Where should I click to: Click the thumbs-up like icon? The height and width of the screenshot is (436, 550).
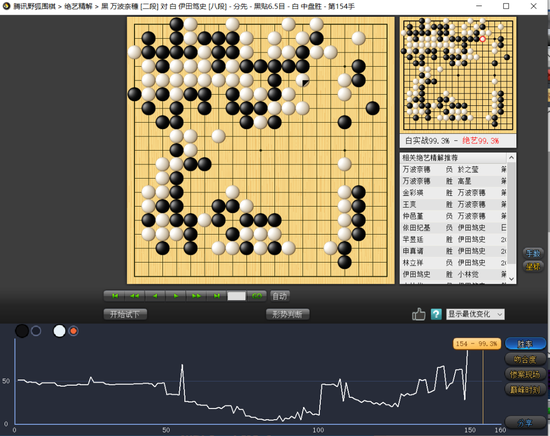[418, 314]
